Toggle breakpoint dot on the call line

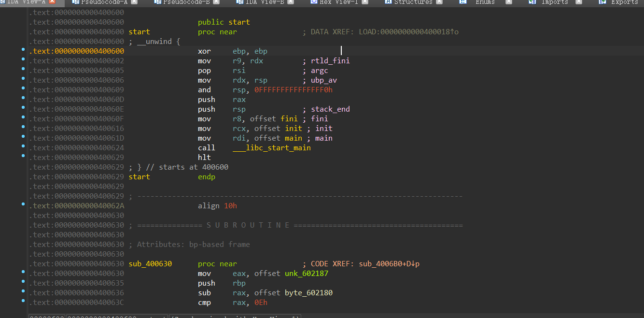click(23, 146)
